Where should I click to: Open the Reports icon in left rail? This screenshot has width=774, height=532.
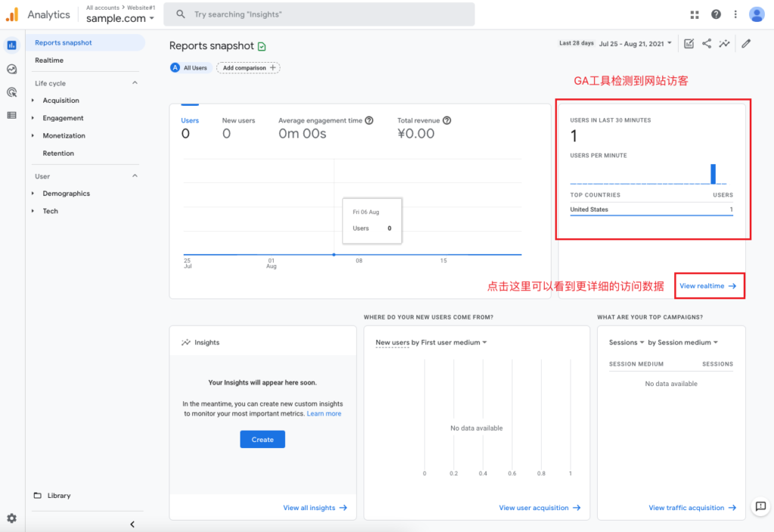pyautogui.click(x=12, y=45)
